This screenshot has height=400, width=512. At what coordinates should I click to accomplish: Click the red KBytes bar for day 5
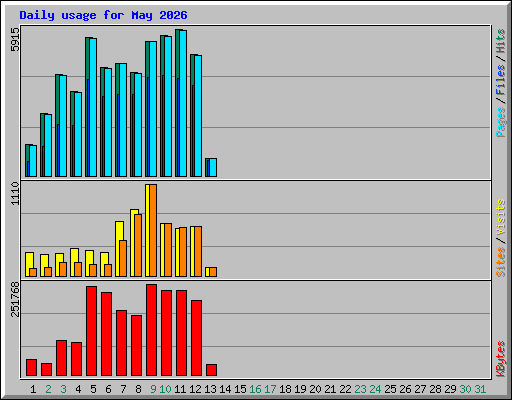91,331
